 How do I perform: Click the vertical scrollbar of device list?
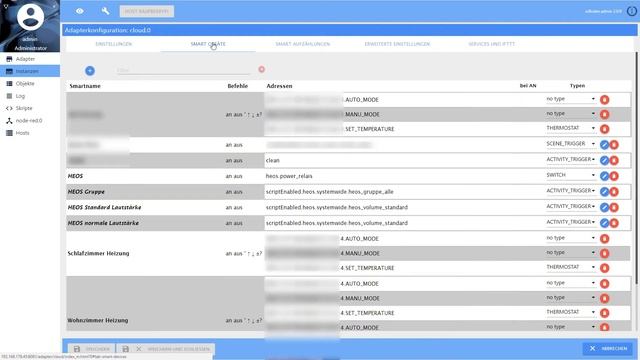[637, 169]
